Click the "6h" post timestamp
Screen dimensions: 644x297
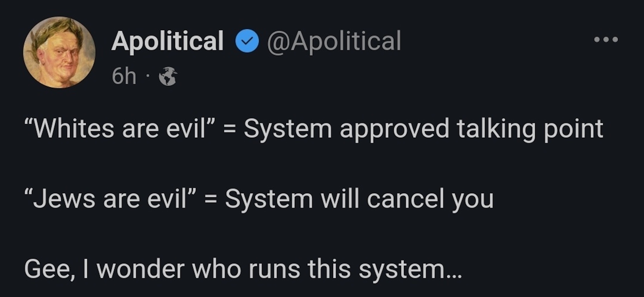pyautogui.click(x=124, y=77)
